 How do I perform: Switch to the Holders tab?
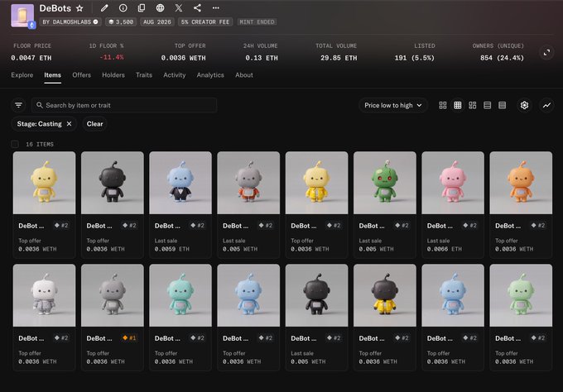click(113, 75)
